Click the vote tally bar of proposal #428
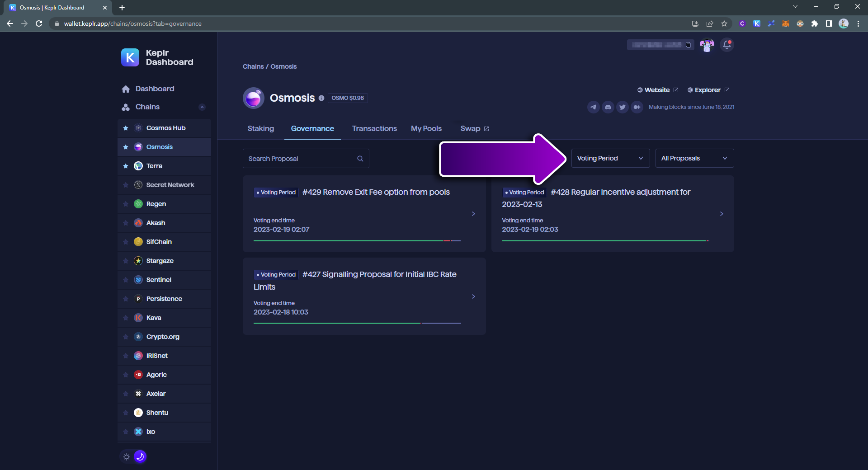The image size is (868, 470). pos(606,241)
